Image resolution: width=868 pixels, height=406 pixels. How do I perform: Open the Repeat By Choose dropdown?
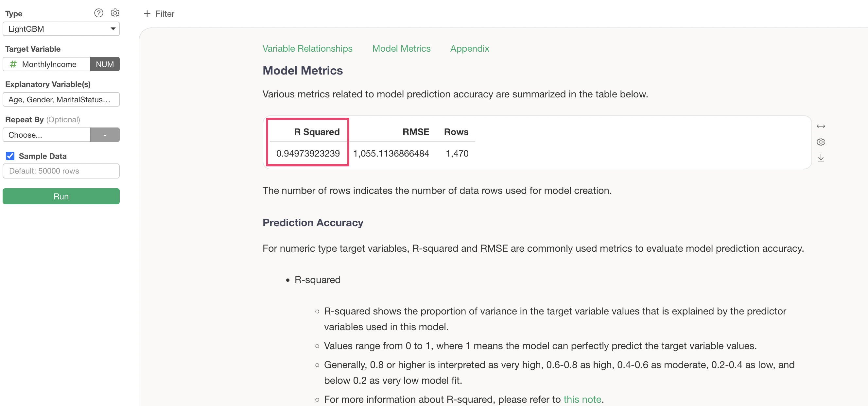click(x=46, y=135)
